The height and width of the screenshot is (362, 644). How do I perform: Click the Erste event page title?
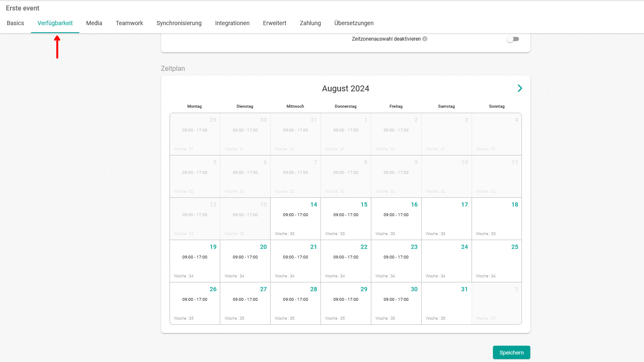pos(23,8)
